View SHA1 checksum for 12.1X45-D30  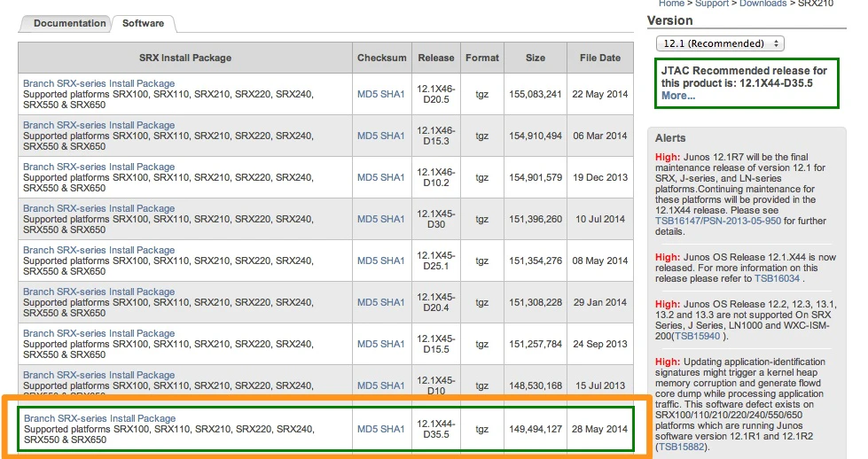[x=393, y=219]
